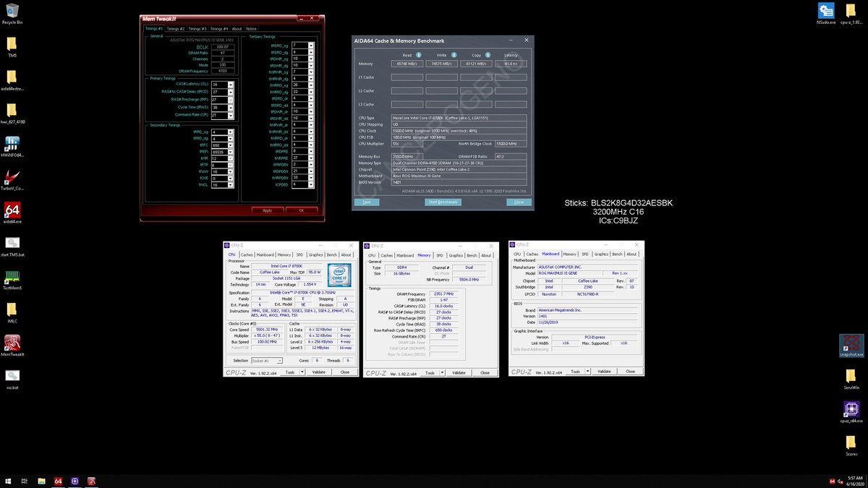Show info for AIDA64 Write column
Viewport: 868px width, 488px height.
click(x=454, y=55)
